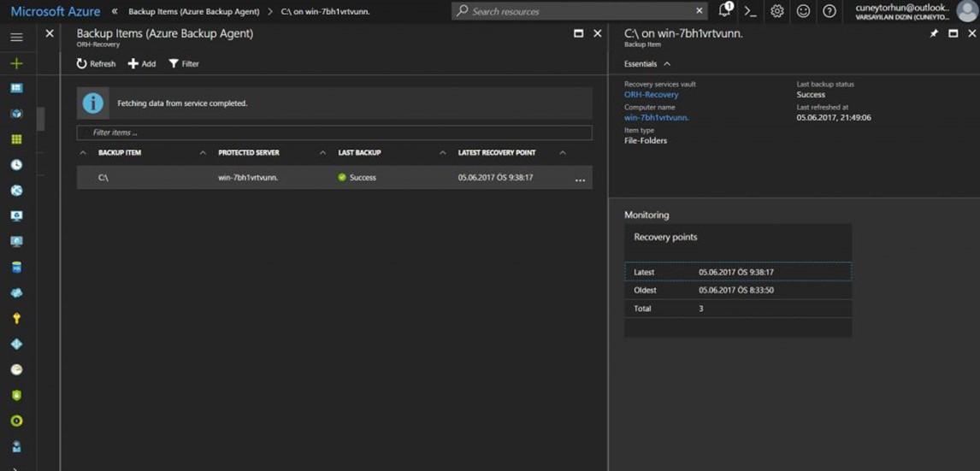Click the Last backup status Success text
980x471 pixels.
[x=811, y=94]
